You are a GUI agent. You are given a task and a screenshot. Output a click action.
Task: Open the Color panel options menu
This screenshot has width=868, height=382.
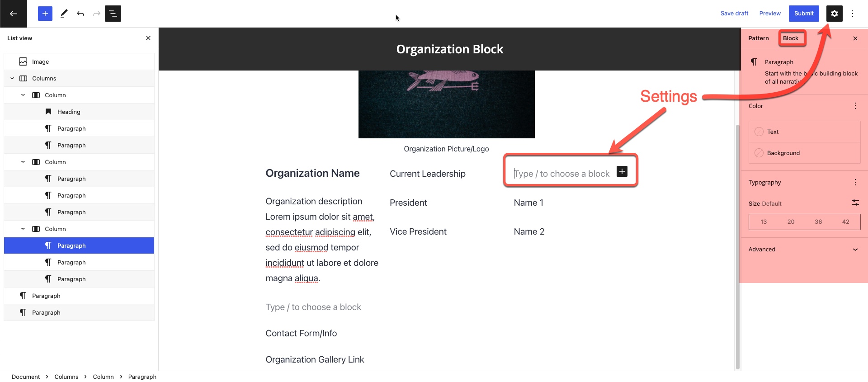point(855,106)
